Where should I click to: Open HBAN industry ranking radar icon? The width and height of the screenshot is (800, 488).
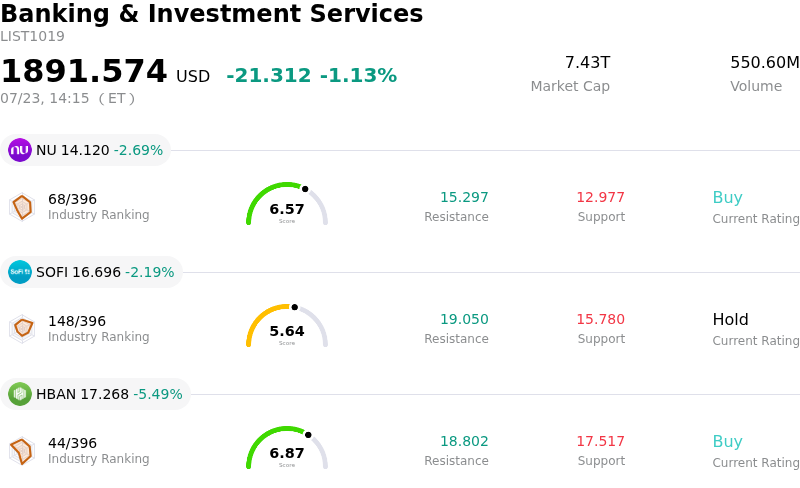pos(22,451)
